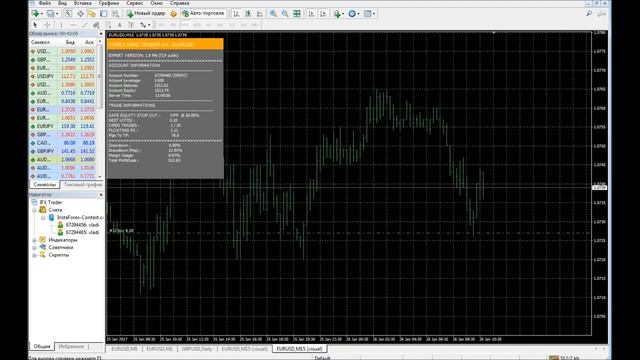
Task: Open the Справка menu
Action: (x=180, y=3)
